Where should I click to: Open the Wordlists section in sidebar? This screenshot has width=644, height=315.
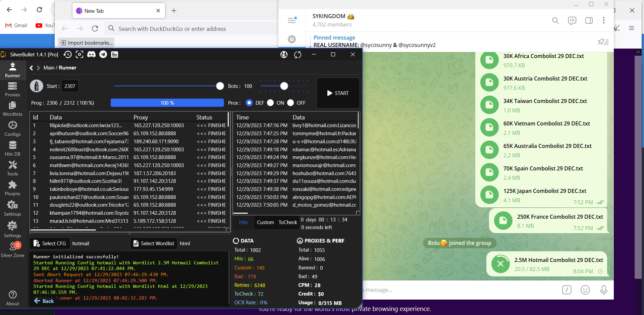(x=12, y=109)
